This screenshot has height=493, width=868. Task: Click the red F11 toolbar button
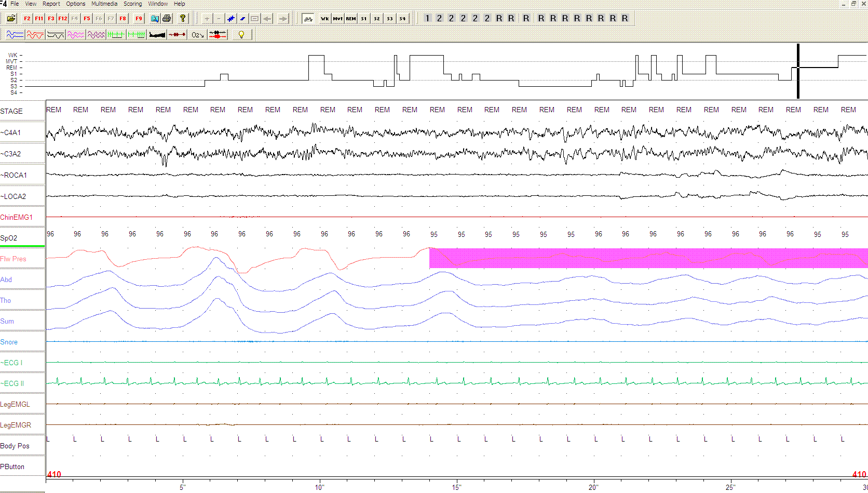pyautogui.click(x=39, y=19)
